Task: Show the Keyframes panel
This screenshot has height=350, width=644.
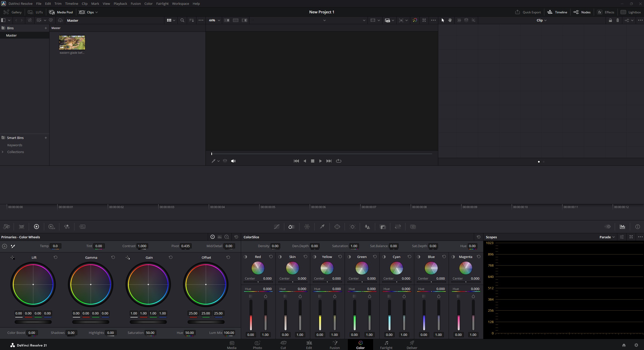Action: click(608, 227)
